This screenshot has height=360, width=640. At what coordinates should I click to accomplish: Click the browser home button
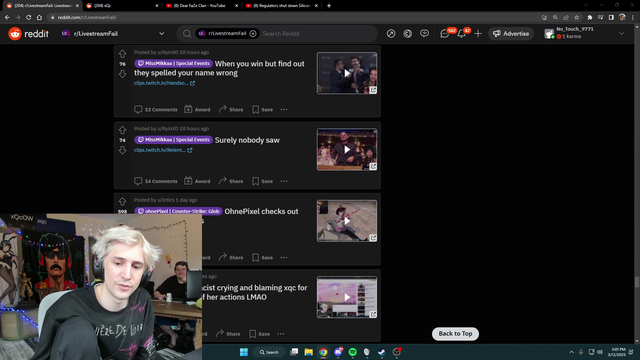(x=39, y=17)
